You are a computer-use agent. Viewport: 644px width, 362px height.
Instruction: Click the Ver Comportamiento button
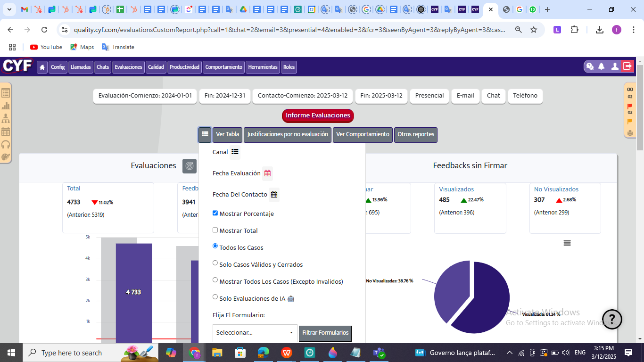pyautogui.click(x=363, y=134)
